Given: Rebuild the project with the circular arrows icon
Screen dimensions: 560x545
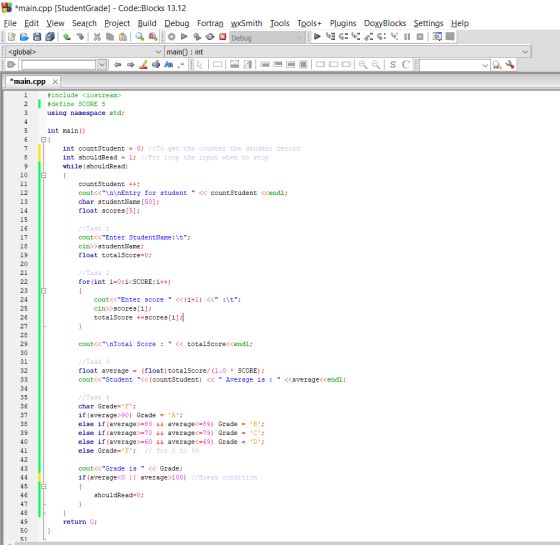Looking at the screenshot, I should [210, 36].
